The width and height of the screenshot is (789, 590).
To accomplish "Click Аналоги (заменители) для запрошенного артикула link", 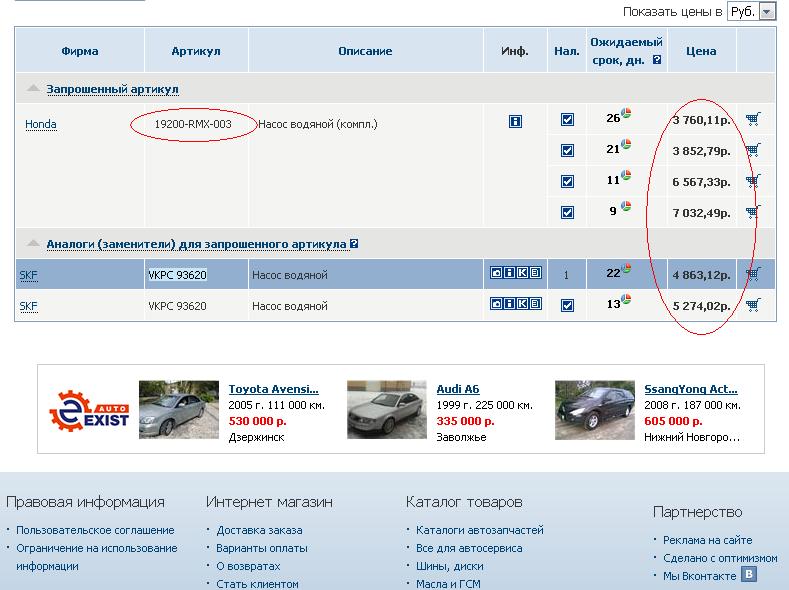I will click(x=197, y=244).
